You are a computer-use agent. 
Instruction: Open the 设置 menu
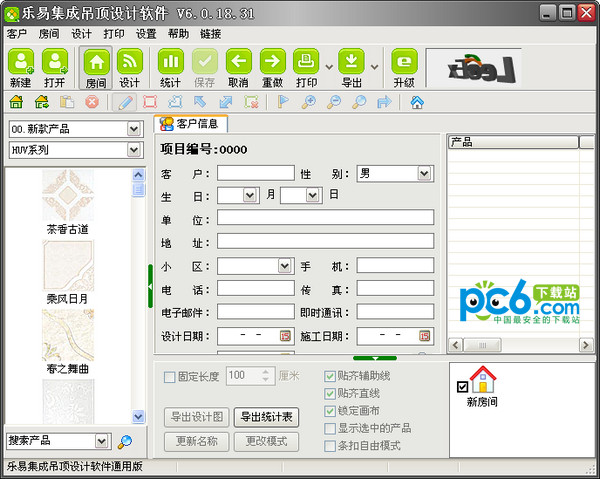[146, 33]
